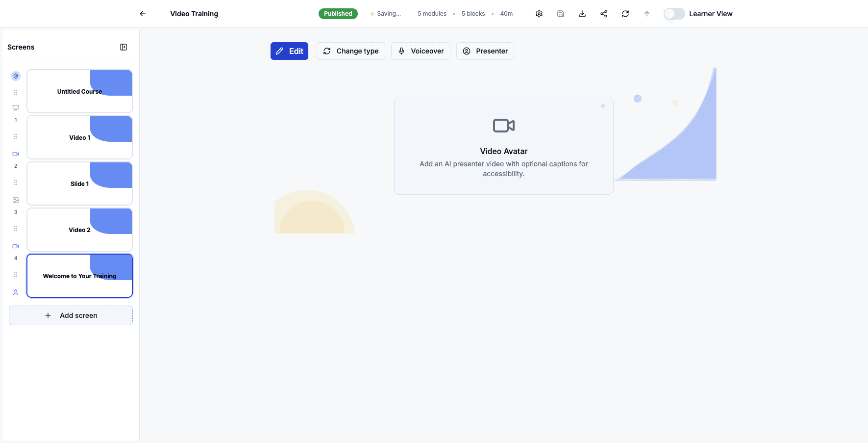This screenshot has height=443, width=868.
Task: Click the location pin icon above Untitled Course
Action: [15, 76]
